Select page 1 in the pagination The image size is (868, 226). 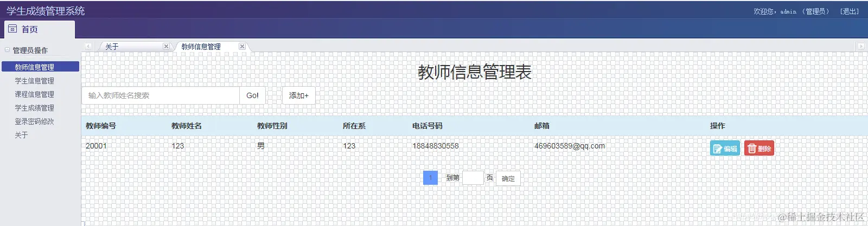click(430, 177)
